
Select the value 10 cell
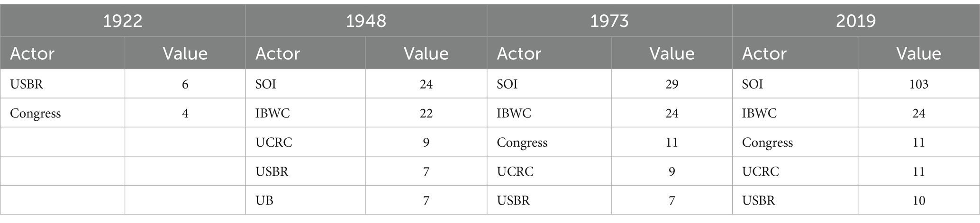[918, 200]
